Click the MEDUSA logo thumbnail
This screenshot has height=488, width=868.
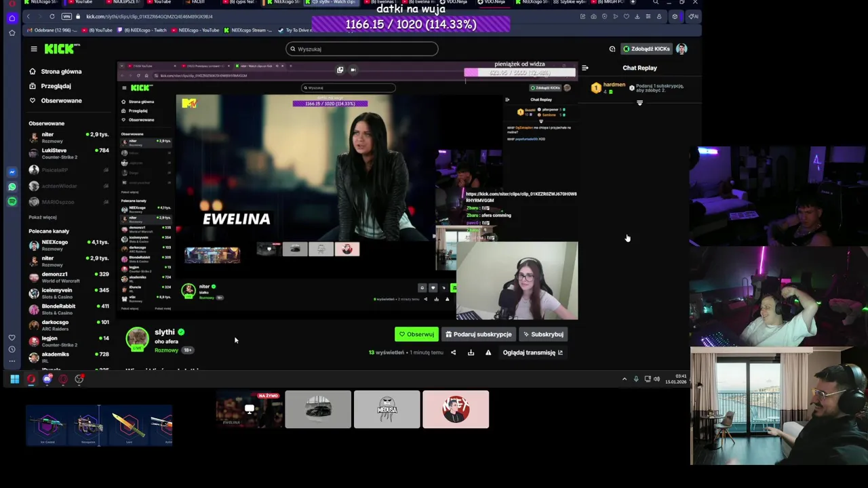click(x=387, y=409)
